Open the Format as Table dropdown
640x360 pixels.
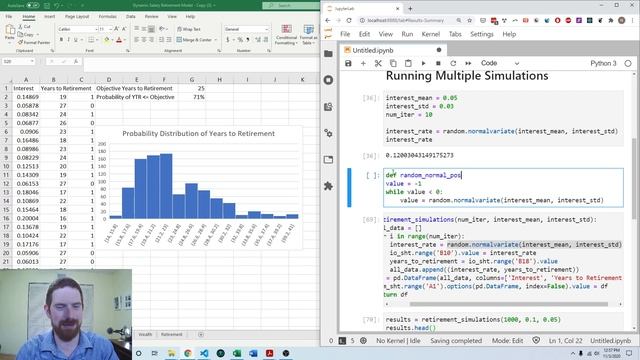(308, 34)
